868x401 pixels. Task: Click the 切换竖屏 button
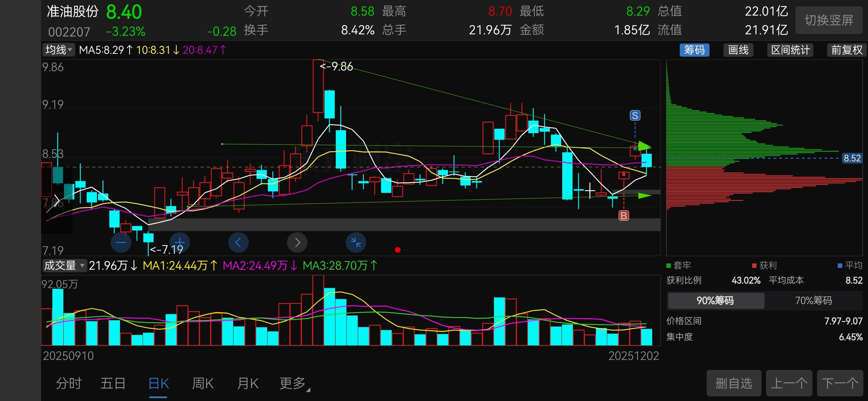[829, 20]
